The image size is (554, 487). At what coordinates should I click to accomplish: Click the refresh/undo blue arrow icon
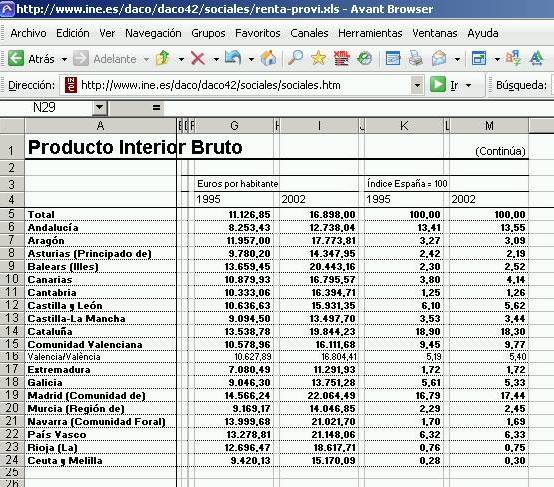click(233, 58)
